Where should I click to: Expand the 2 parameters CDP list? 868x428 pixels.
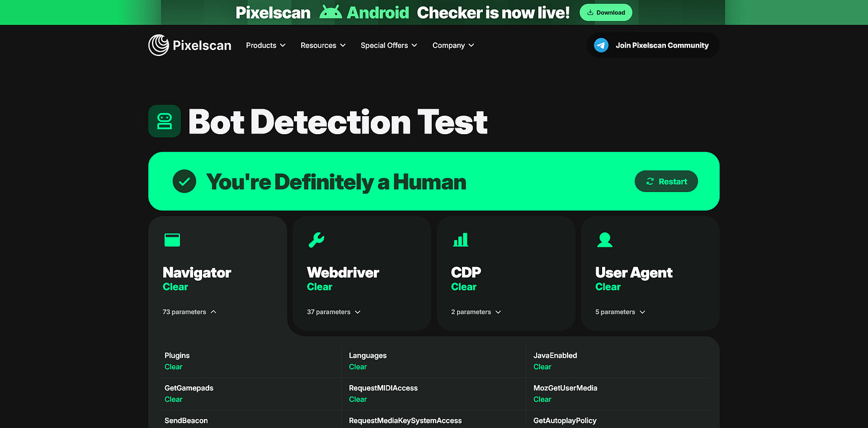coord(476,312)
